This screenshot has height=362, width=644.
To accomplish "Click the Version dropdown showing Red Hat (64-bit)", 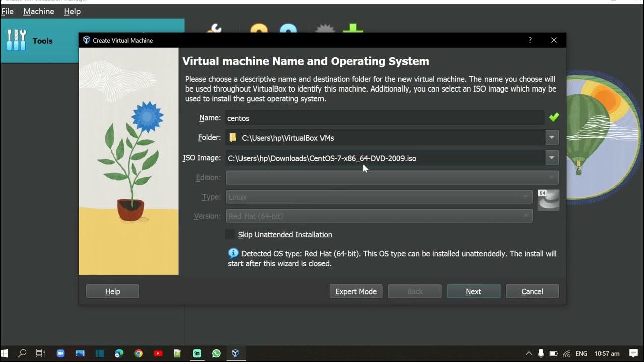I will tap(379, 216).
